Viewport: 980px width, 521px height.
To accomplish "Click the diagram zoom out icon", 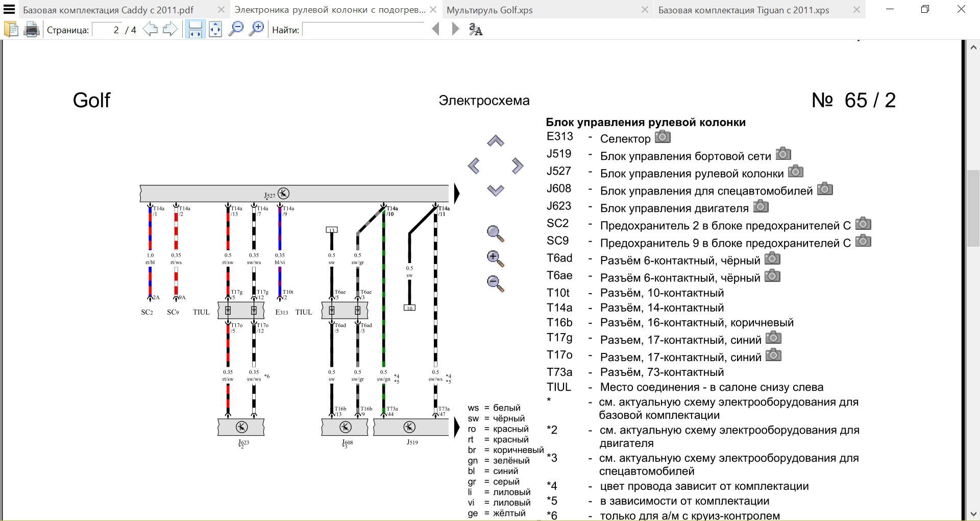I will pos(495,283).
